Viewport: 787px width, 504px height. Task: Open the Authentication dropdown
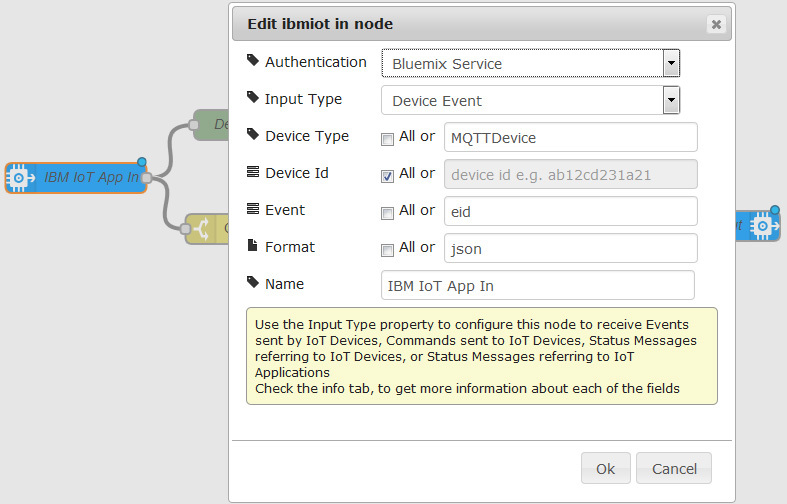tap(531, 63)
